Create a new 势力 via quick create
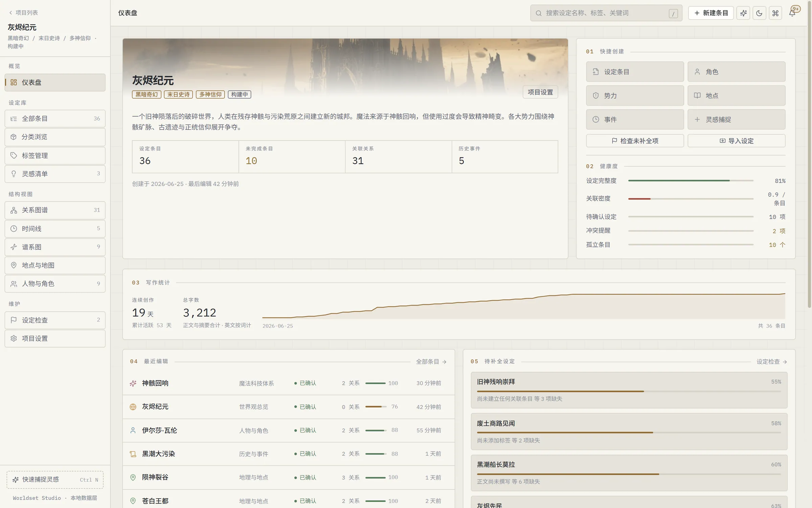The height and width of the screenshot is (508, 812). coord(635,96)
